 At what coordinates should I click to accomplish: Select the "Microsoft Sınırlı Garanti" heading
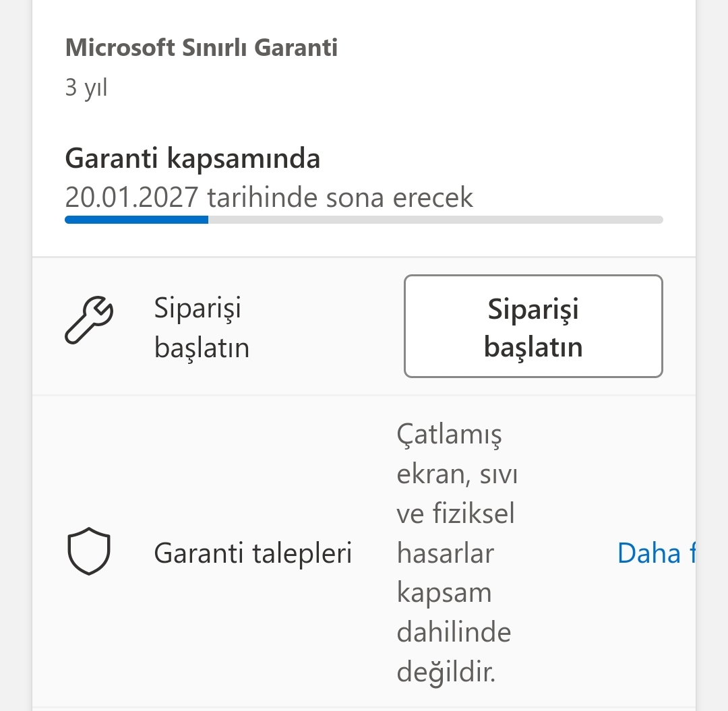coord(202,48)
